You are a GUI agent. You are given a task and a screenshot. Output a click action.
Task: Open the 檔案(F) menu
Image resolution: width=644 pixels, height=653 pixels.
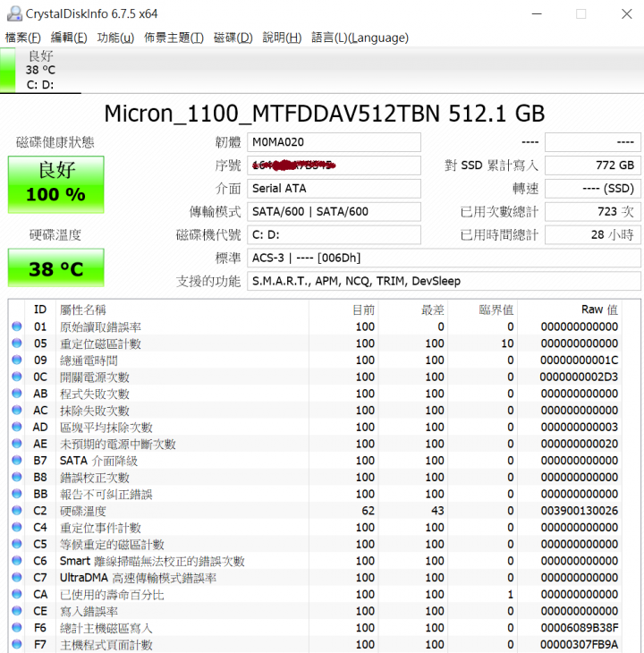click(x=23, y=38)
